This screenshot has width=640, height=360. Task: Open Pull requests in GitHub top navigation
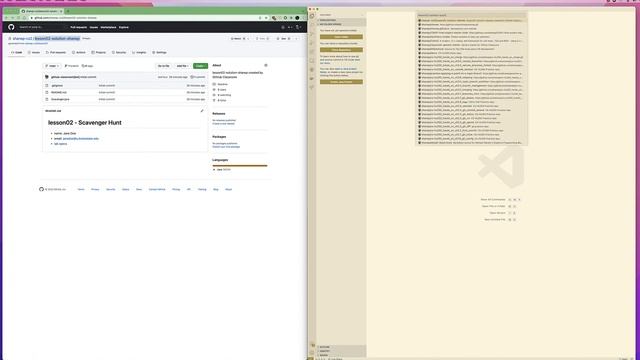(x=78, y=27)
